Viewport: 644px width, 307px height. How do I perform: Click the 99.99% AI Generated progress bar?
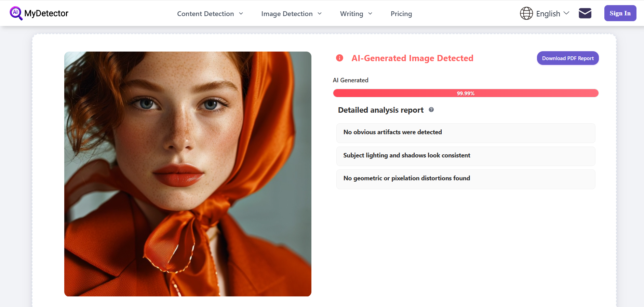(x=466, y=93)
